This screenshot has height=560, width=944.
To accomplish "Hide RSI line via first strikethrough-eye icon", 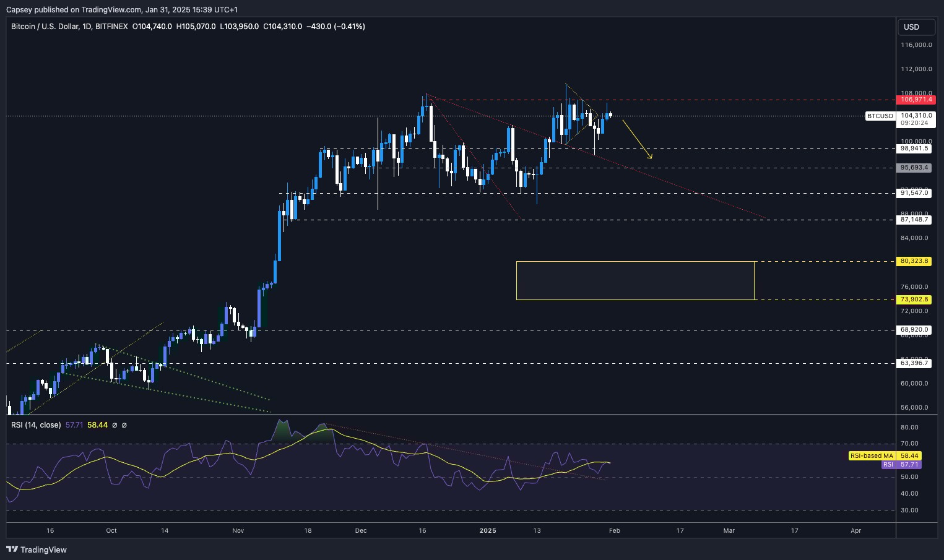I will (115, 425).
